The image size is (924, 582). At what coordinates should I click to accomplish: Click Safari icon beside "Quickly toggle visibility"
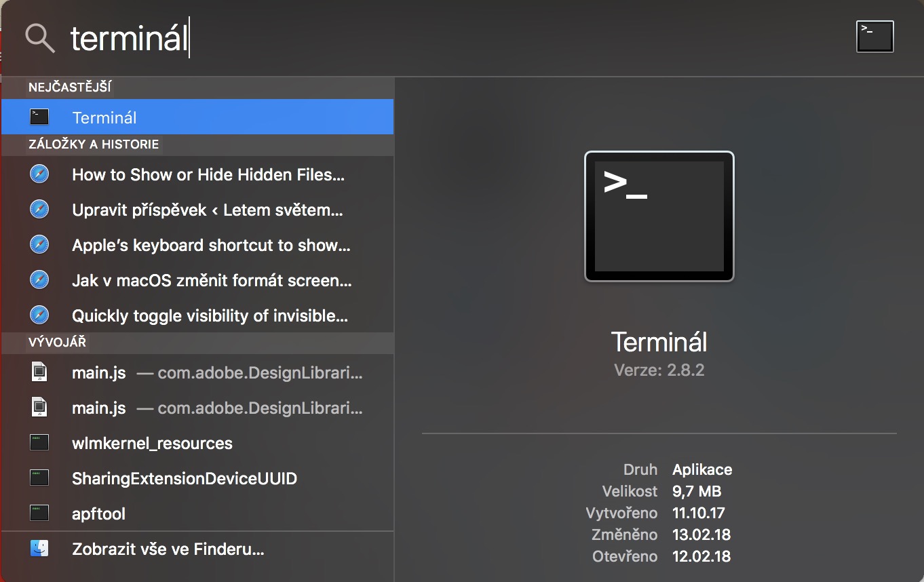click(x=39, y=315)
